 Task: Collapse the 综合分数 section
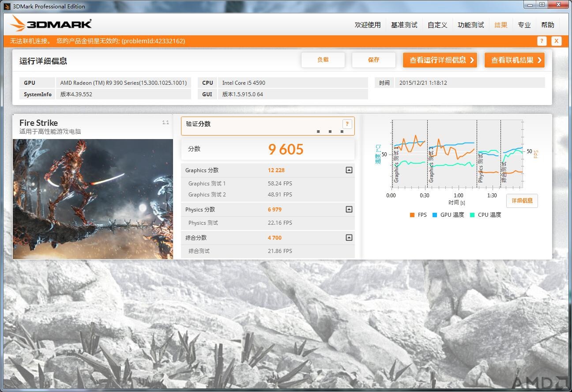(349, 237)
